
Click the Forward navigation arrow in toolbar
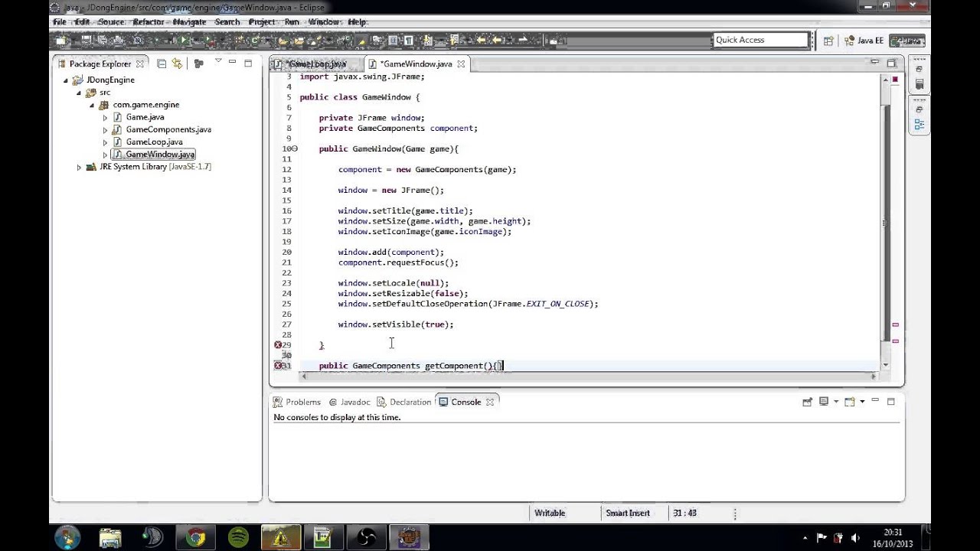(523, 40)
